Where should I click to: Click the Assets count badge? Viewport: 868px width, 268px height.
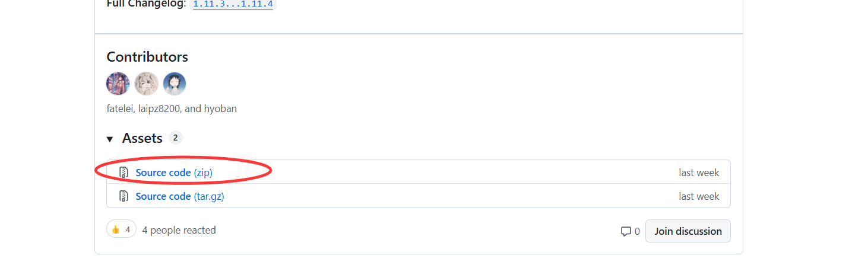(x=175, y=138)
